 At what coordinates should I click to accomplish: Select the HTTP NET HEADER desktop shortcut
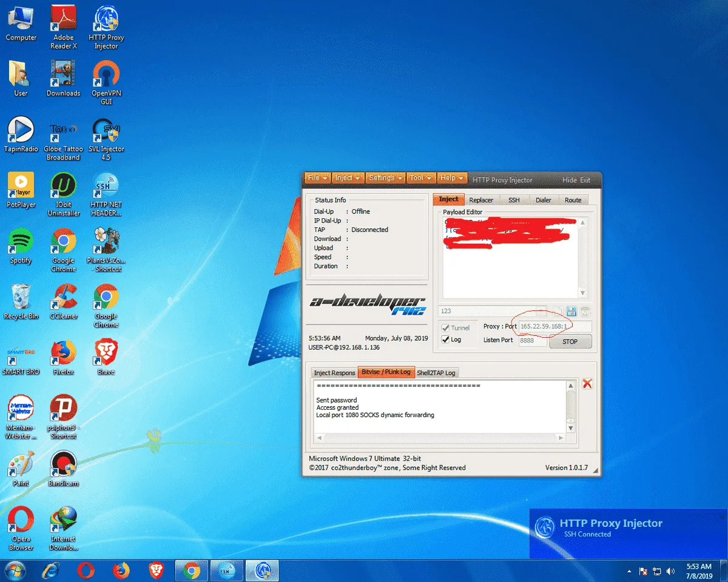(106, 195)
